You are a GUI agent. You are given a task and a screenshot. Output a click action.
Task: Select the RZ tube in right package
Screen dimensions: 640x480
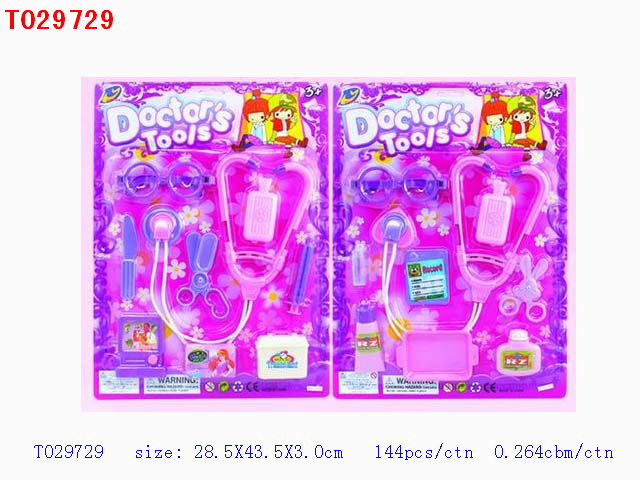click(x=368, y=336)
